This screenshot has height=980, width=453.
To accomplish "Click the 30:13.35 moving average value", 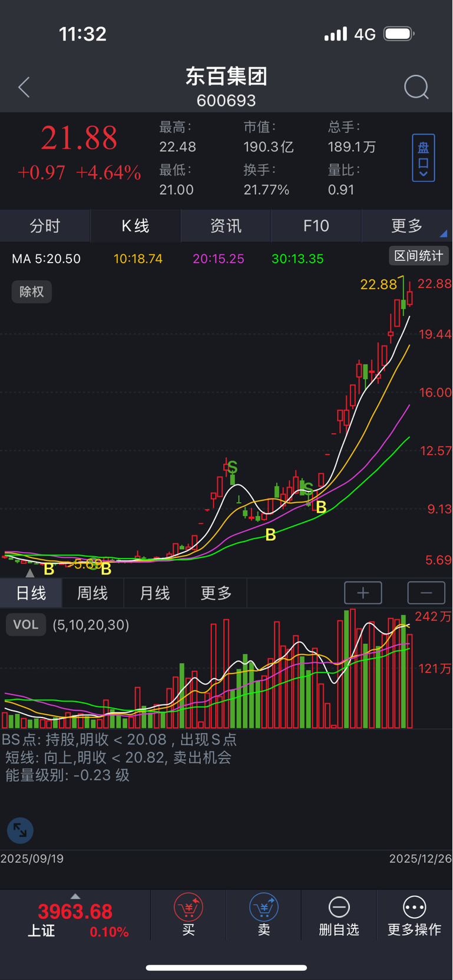I will pyautogui.click(x=297, y=259).
